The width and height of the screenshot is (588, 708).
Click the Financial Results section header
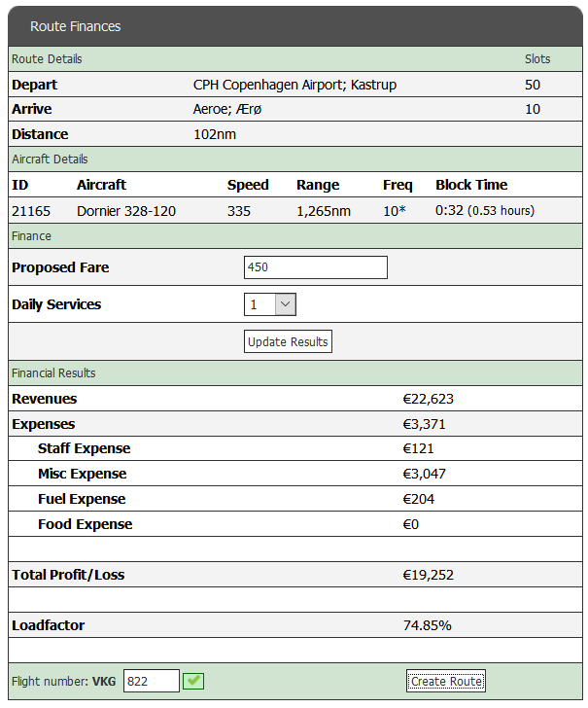coord(53,373)
